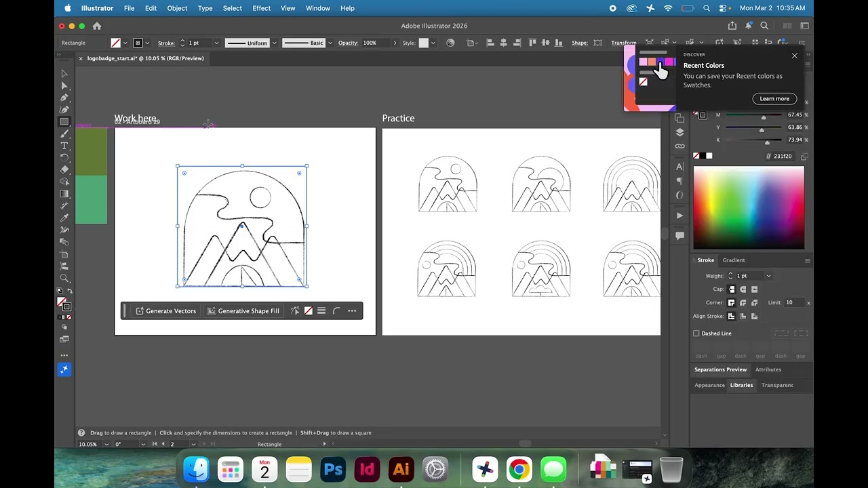The width and height of the screenshot is (868, 488).
Task: Expand the Opacity arrow in control bar
Action: 395,43
